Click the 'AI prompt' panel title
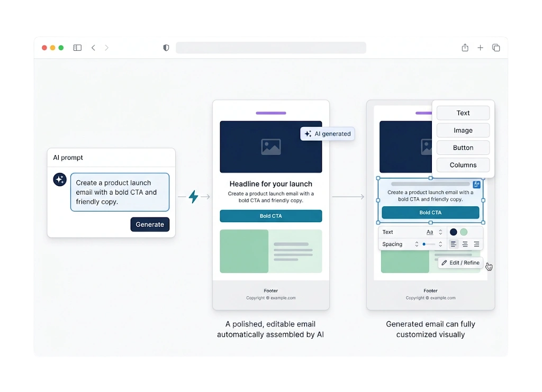542x392 pixels. [68, 158]
